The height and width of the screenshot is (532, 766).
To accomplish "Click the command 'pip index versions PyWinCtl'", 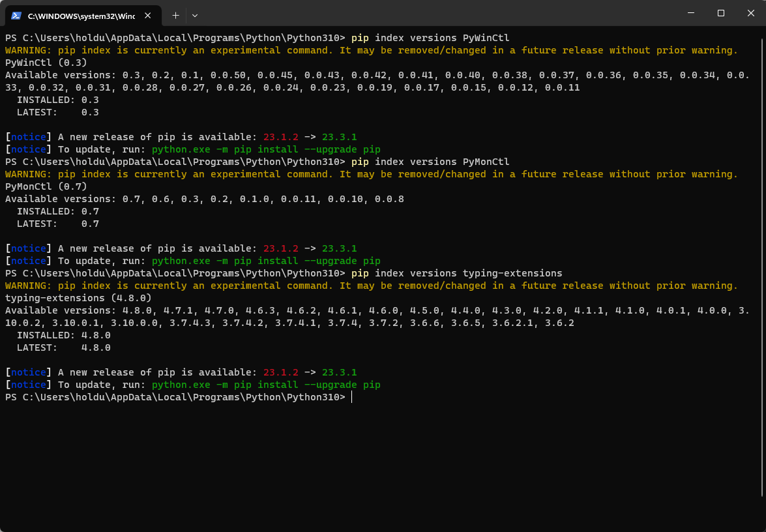I will coord(430,38).
